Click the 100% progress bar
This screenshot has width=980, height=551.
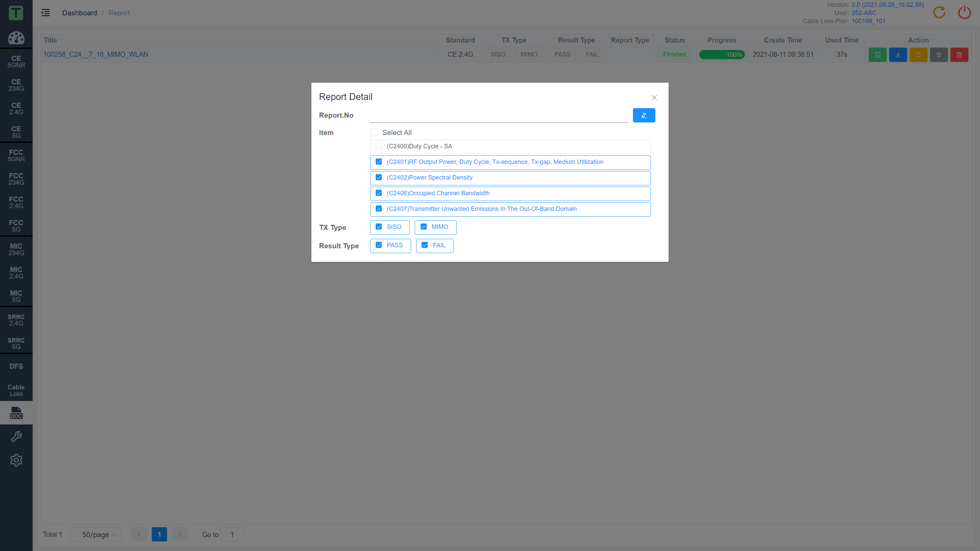722,55
